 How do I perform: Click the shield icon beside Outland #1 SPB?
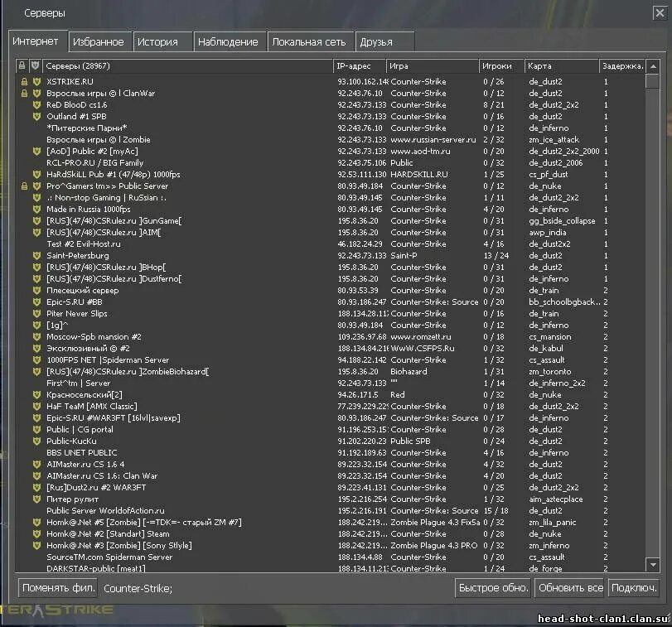[x=36, y=116]
